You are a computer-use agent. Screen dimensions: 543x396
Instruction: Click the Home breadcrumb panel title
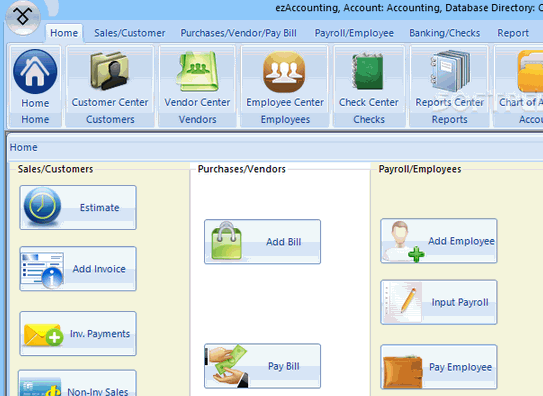(24, 147)
